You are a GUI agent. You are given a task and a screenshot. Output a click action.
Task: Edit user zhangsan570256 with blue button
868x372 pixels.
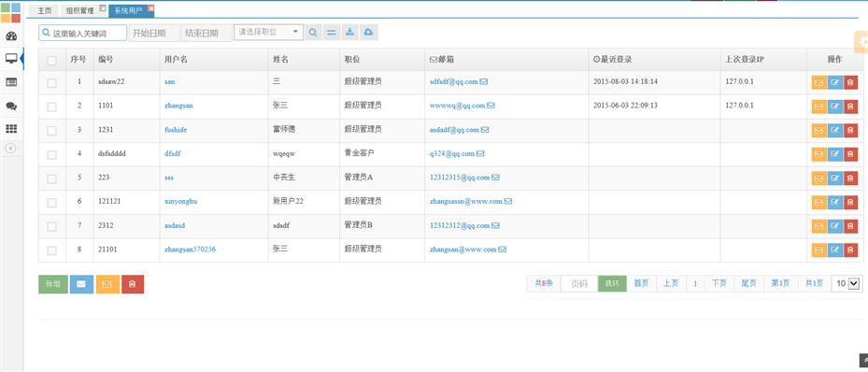tap(834, 250)
